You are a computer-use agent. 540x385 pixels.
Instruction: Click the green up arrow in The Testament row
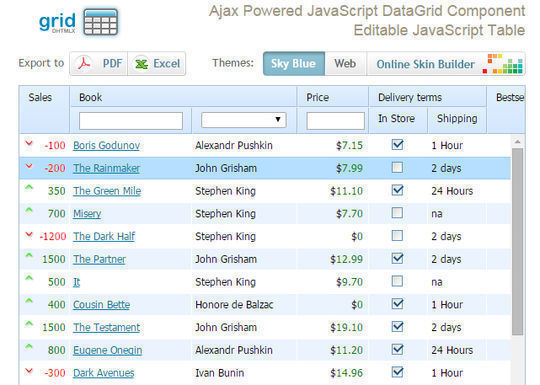(29, 324)
